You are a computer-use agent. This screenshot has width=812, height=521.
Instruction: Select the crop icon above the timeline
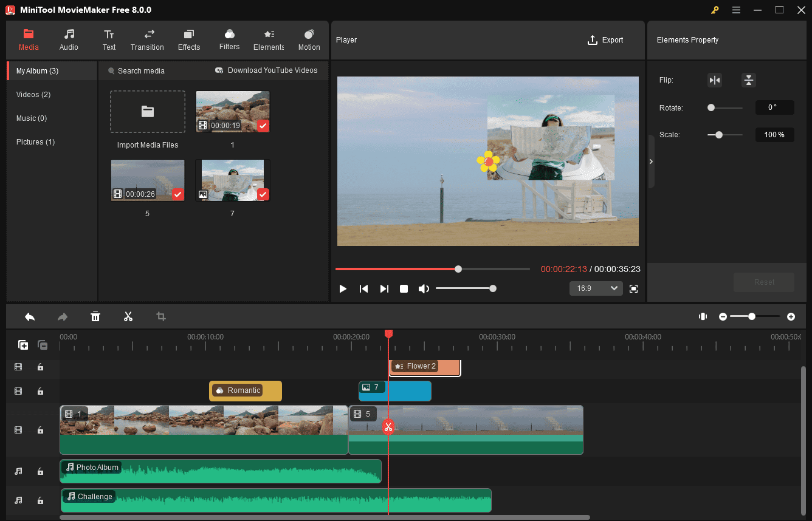(160, 316)
